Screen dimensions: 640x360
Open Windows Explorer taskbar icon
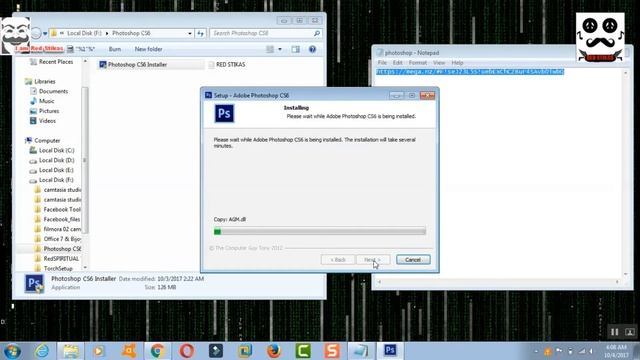pyautogui.click(x=71, y=351)
